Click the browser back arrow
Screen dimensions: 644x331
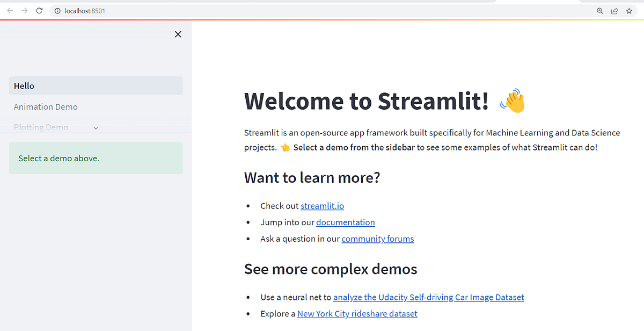click(x=9, y=10)
